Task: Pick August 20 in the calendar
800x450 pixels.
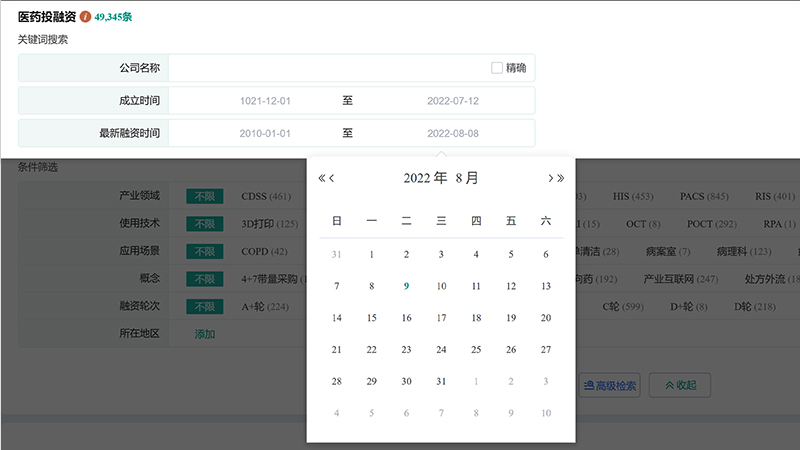Action: (546, 318)
